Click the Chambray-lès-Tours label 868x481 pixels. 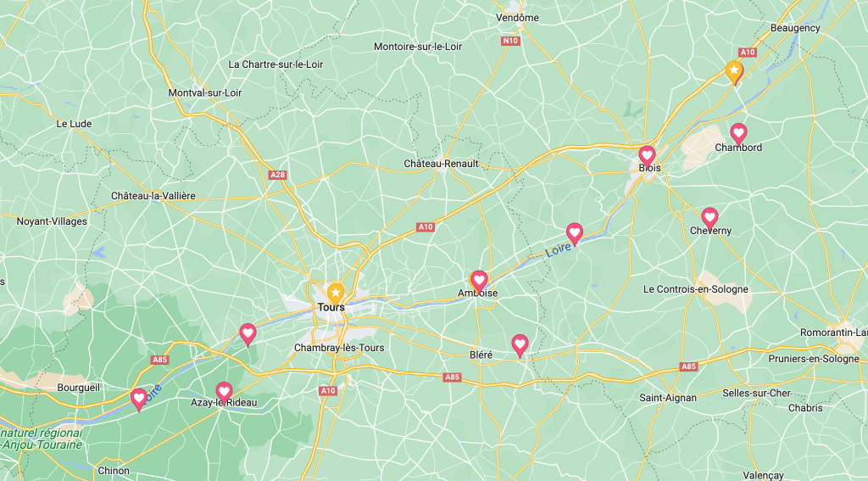pyautogui.click(x=339, y=348)
